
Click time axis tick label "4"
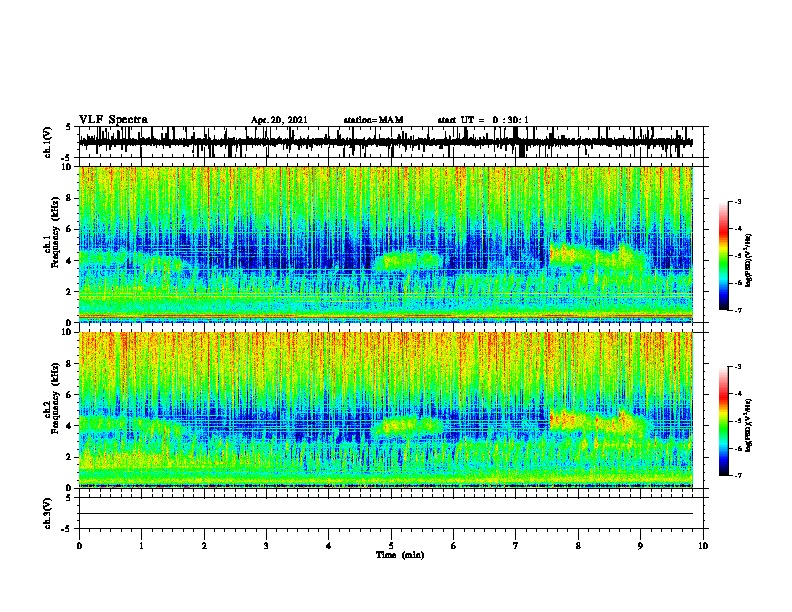(x=329, y=545)
